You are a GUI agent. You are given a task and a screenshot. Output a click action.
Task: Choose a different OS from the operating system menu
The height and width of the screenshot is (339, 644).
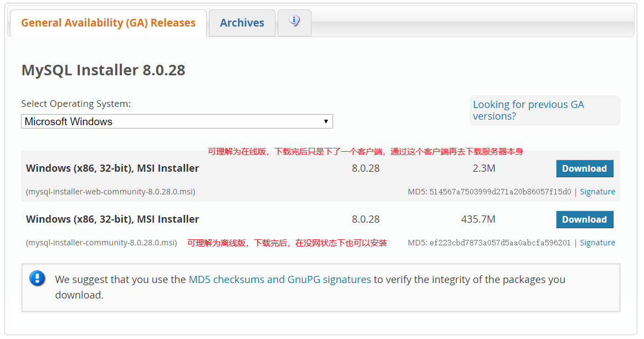pyautogui.click(x=177, y=121)
